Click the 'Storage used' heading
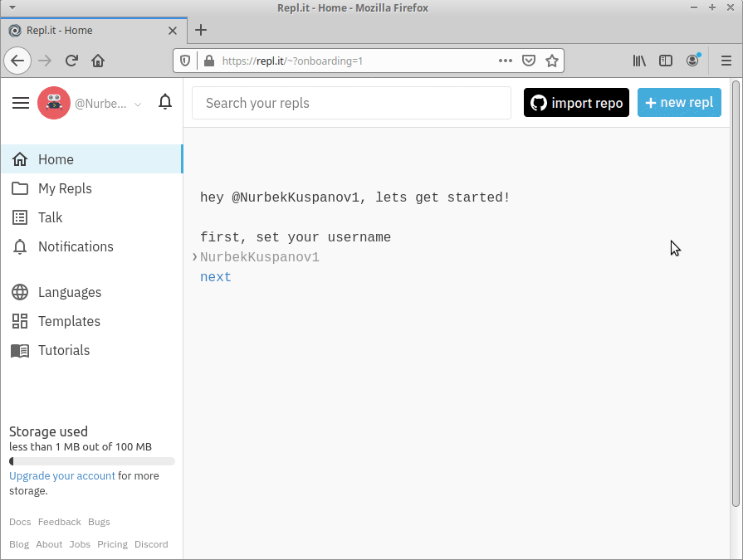Screen dimensions: 743x560 tap(48, 431)
